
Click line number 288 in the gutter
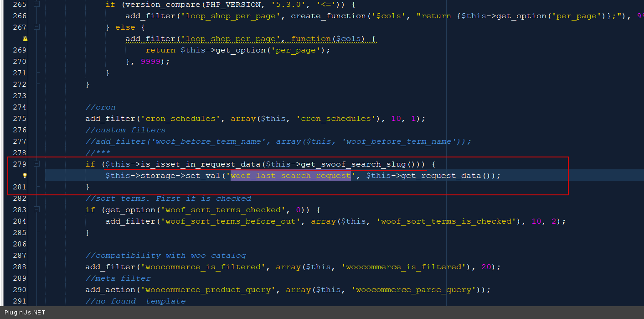20,267
